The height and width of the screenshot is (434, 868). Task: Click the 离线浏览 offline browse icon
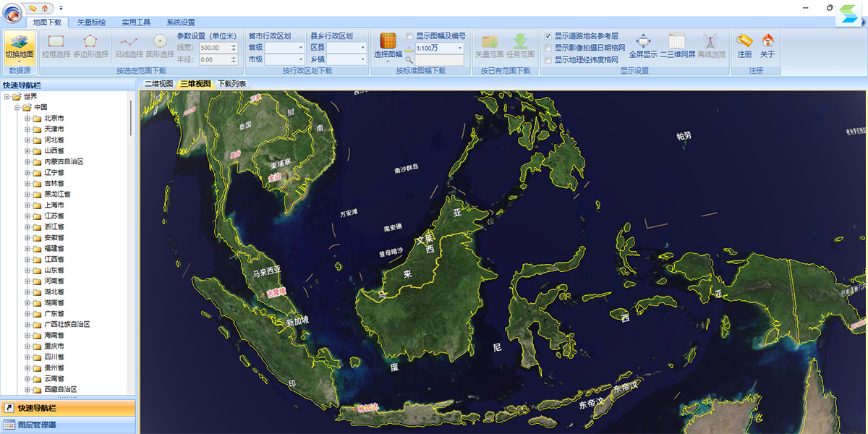click(x=711, y=46)
